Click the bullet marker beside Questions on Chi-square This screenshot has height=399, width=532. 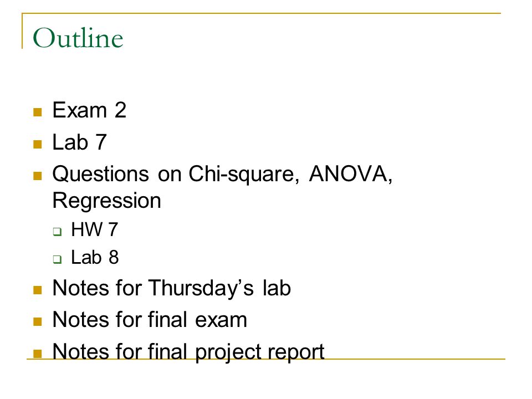[38, 176]
